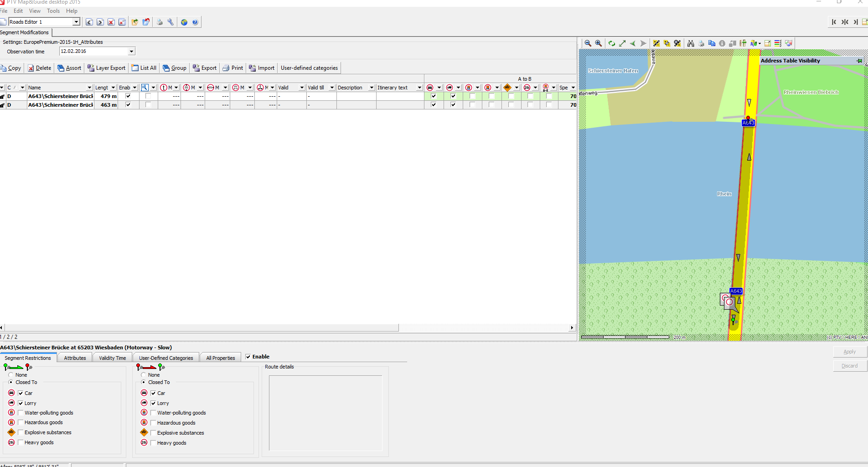Click the Layer Export button

106,68
